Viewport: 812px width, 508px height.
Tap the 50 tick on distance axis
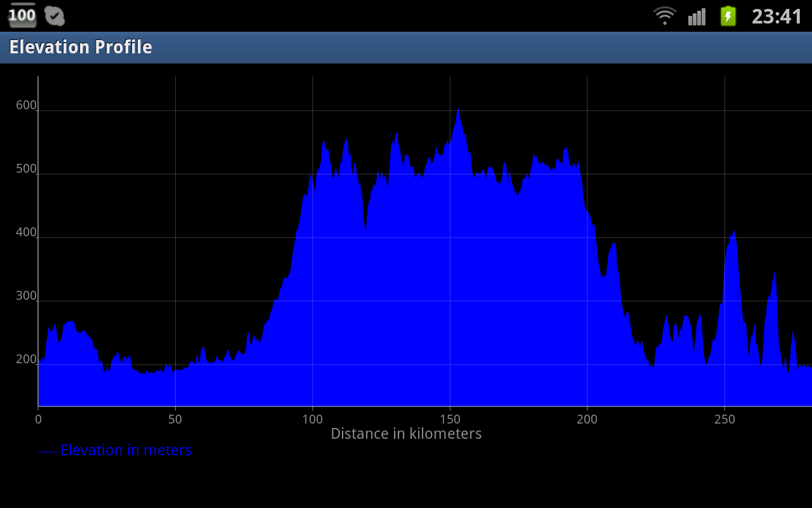175,419
